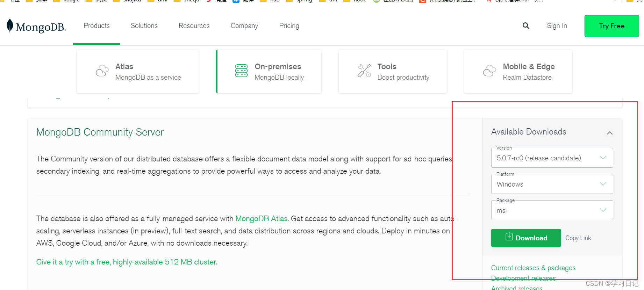Open the Solutions menu
Screen dimensions: 644x290
(144, 26)
